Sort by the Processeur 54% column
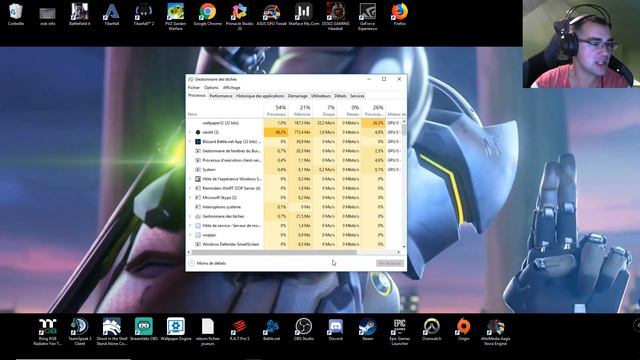Image resolution: width=640 pixels, height=360 pixels. pos(276,110)
